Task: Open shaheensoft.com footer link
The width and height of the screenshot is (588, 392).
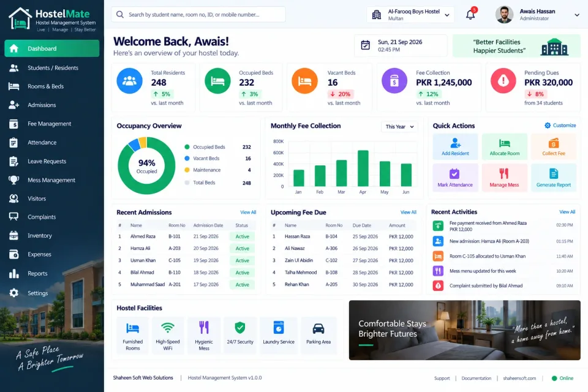Action: 519,378
